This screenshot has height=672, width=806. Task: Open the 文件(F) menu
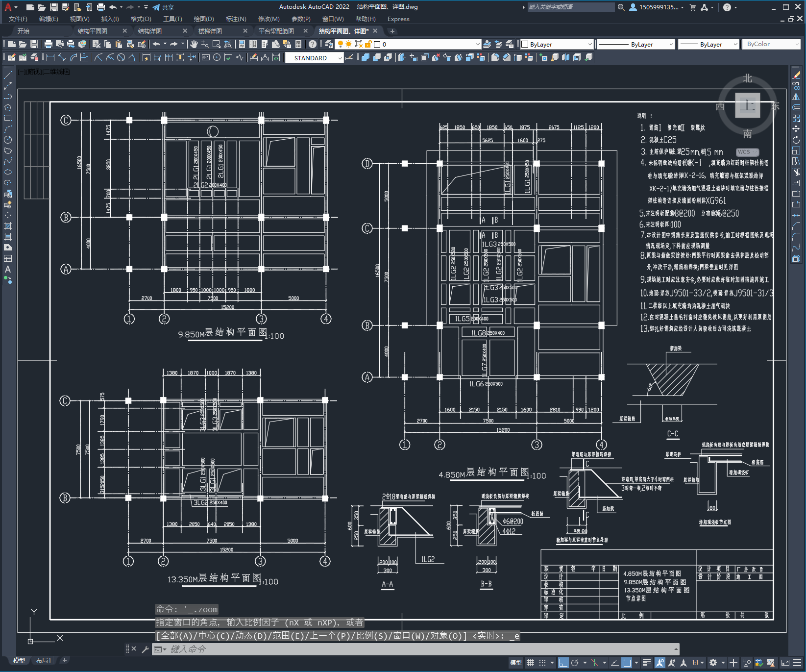[x=18, y=19]
